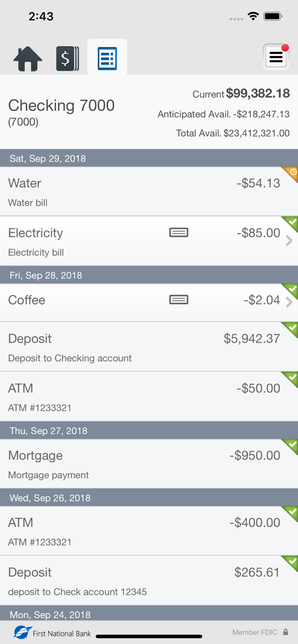Open the Mortgage payment row

pos(149,464)
